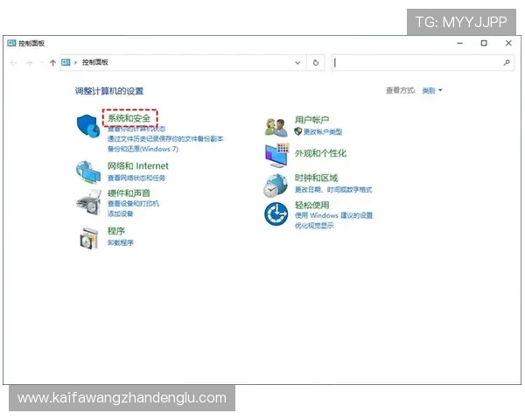This screenshot has width=525, height=420.
Task: Open the 硬件和声音 printer icon
Action: point(88,203)
